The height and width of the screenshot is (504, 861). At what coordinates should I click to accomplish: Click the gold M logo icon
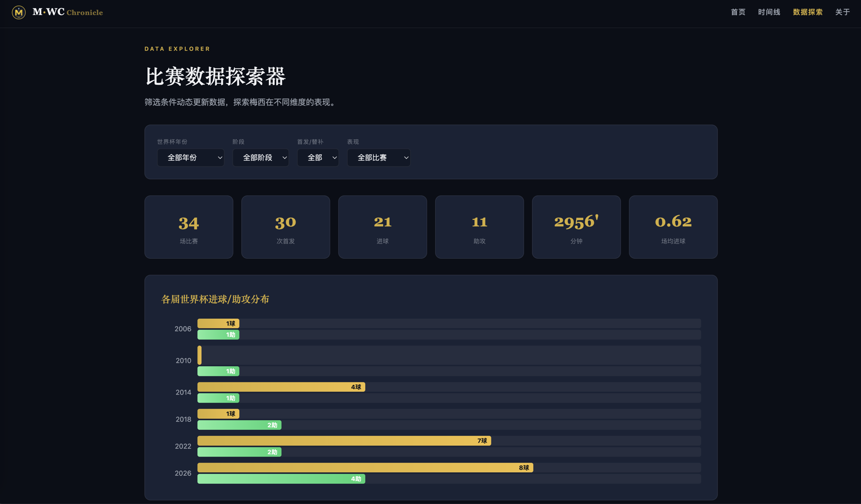click(x=19, y=12)
